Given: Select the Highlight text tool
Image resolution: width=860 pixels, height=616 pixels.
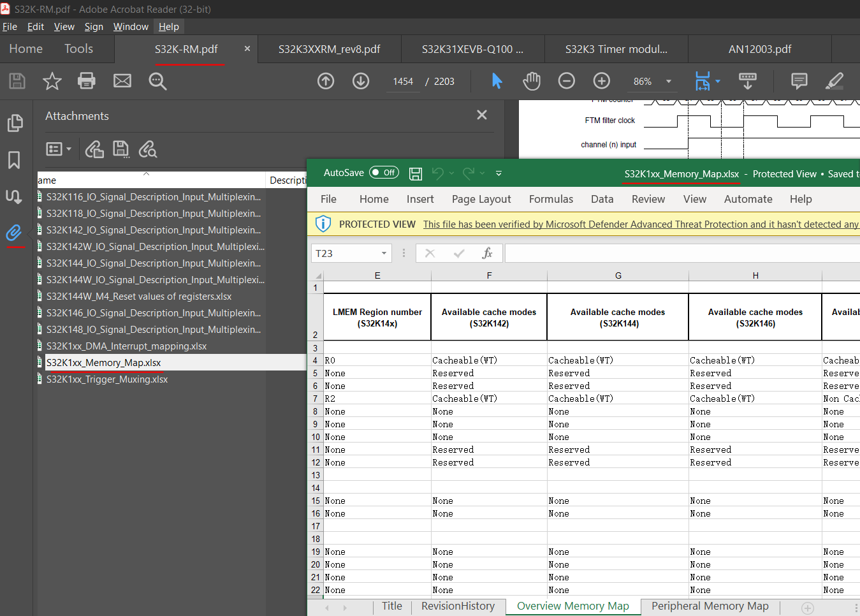Looking at the screenshot, I should tap(834, 81).
